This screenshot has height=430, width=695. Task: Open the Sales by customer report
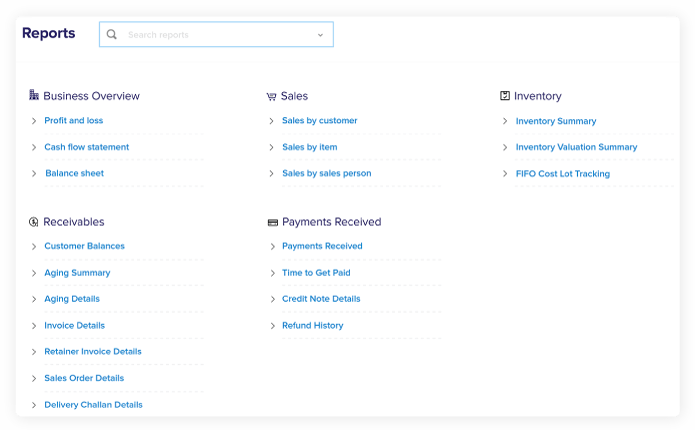(x=320, y=121)
